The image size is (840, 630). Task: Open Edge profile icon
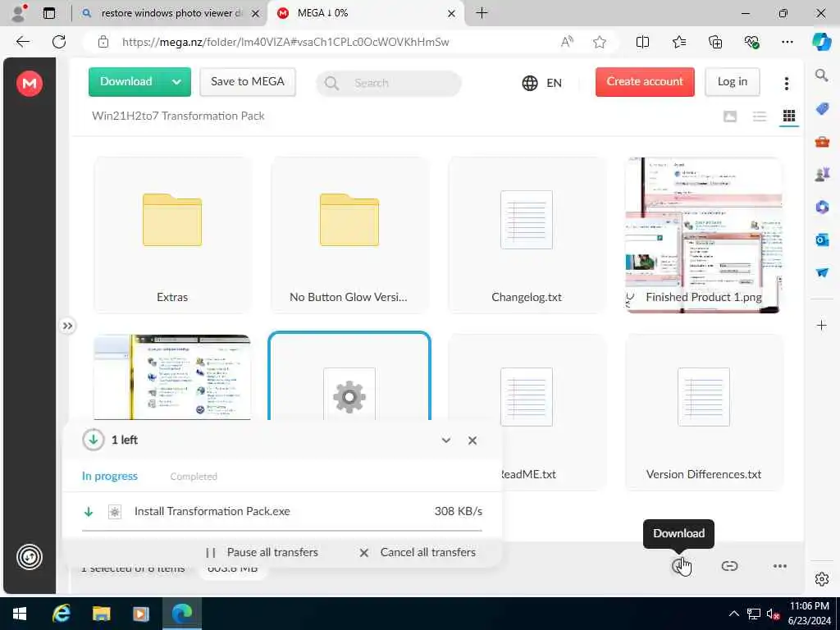18,13
